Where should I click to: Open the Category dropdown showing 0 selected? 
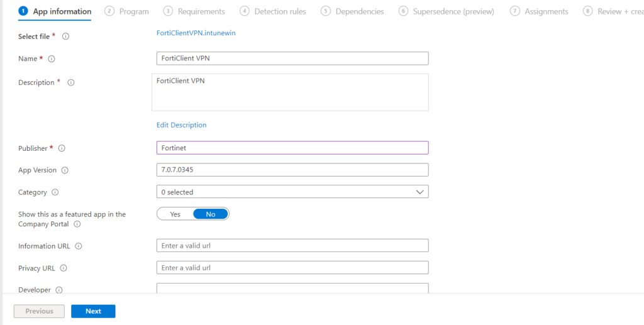[292, 192]
